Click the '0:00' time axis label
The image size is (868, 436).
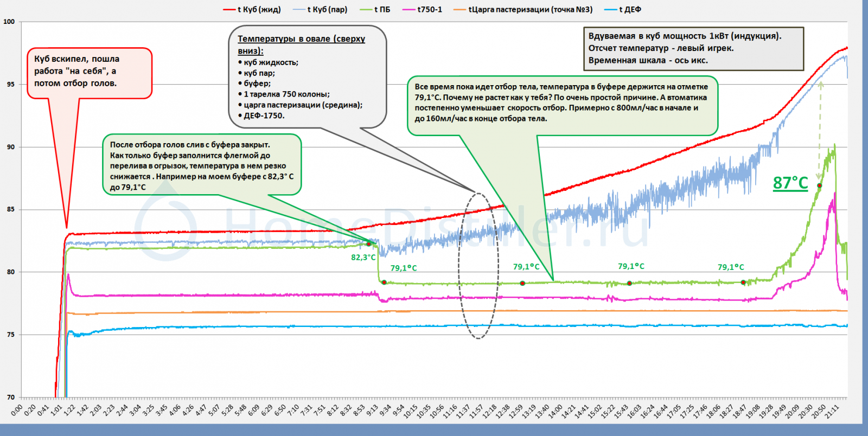17,410
